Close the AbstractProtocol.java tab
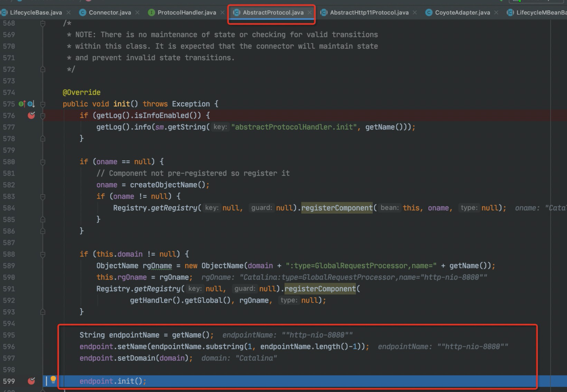 coord(310,12)
